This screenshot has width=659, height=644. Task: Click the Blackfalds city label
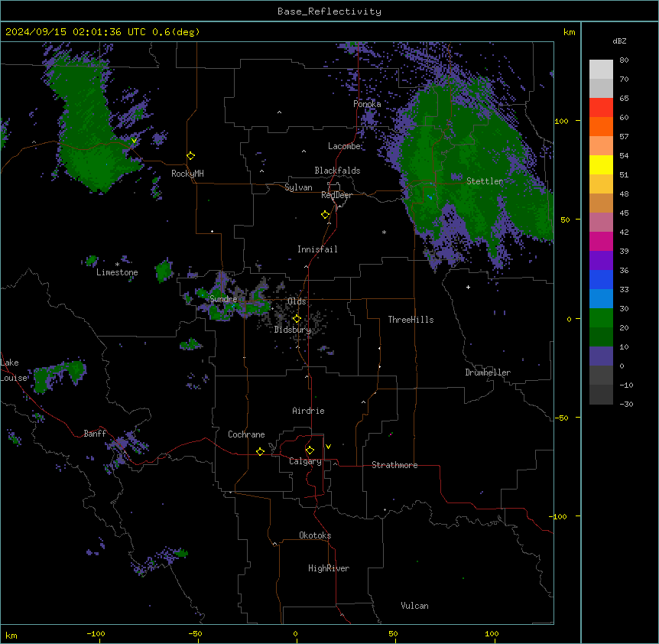coord(337,171)
